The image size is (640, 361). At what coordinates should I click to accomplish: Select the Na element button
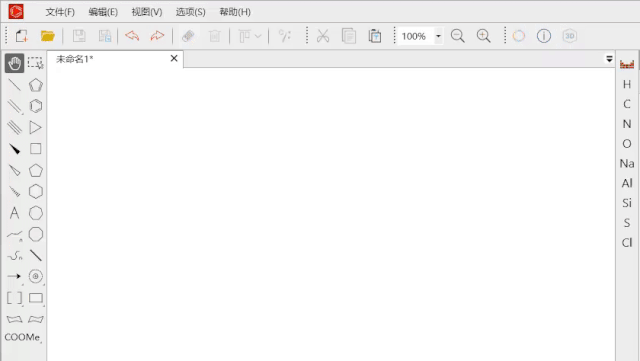point(627,164)
